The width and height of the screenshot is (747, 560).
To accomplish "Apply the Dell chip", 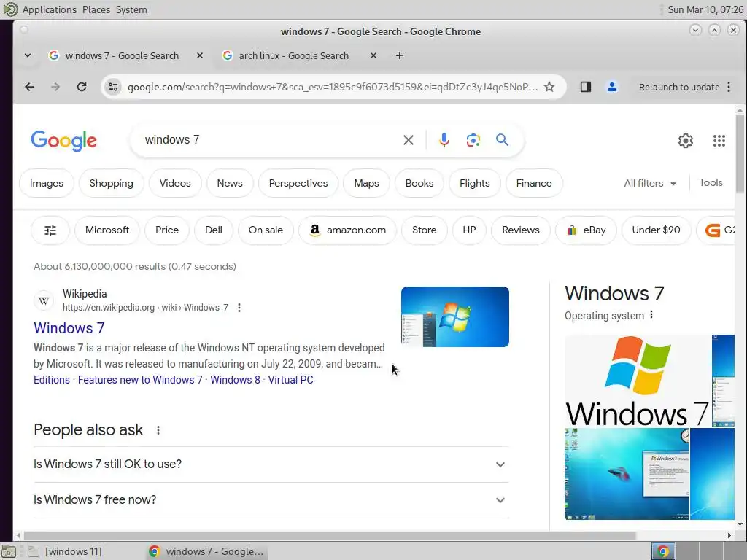I will coord(214,230).
